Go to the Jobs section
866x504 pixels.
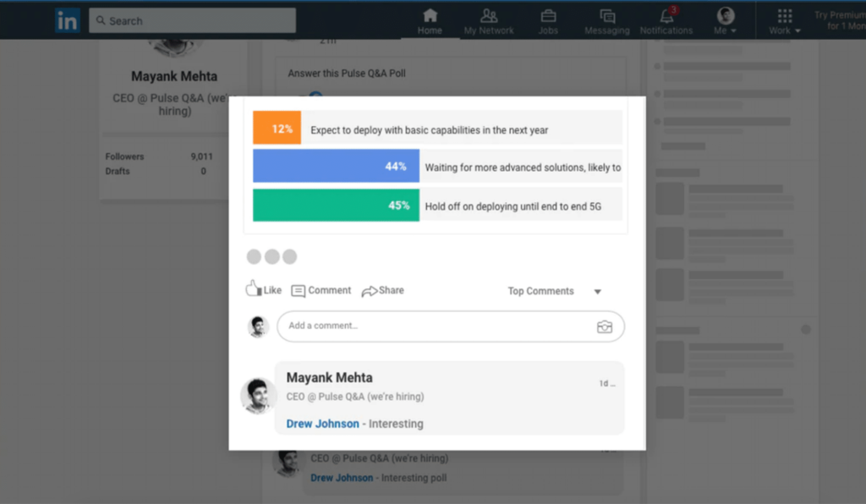click(x=548, y=21)
